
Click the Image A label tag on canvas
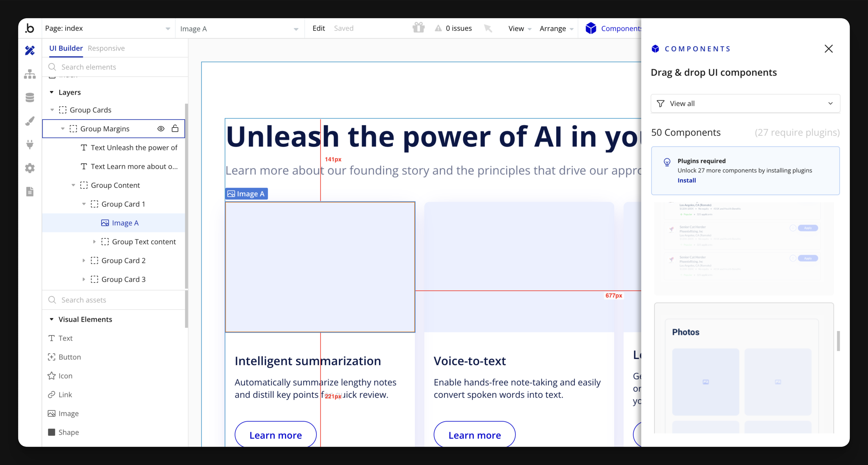pyautogui.click(x=246, y=194)
